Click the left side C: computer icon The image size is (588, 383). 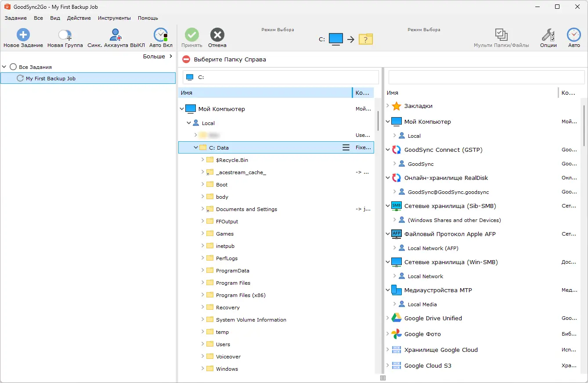[x=336, y=39]
